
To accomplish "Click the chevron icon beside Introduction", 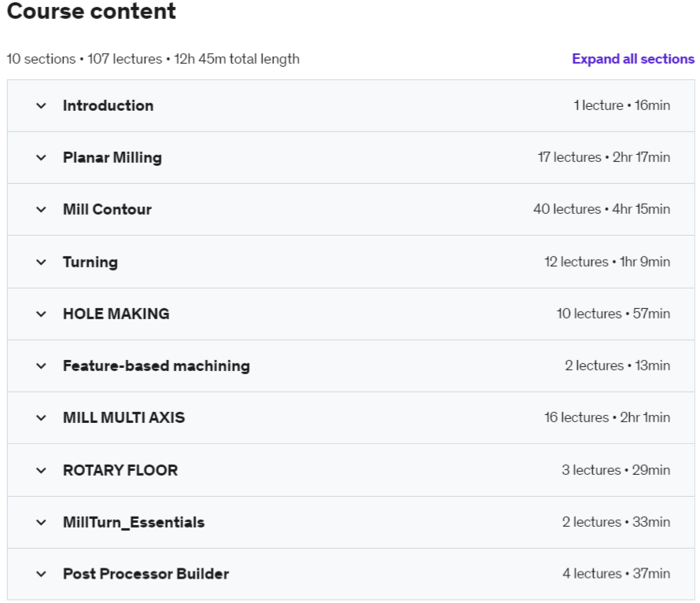I will [41, 106].
